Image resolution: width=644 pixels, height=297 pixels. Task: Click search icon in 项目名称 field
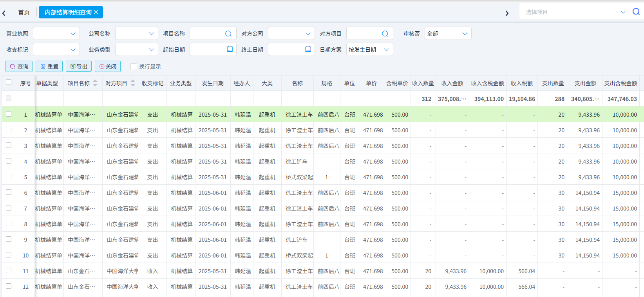(228, 34)
